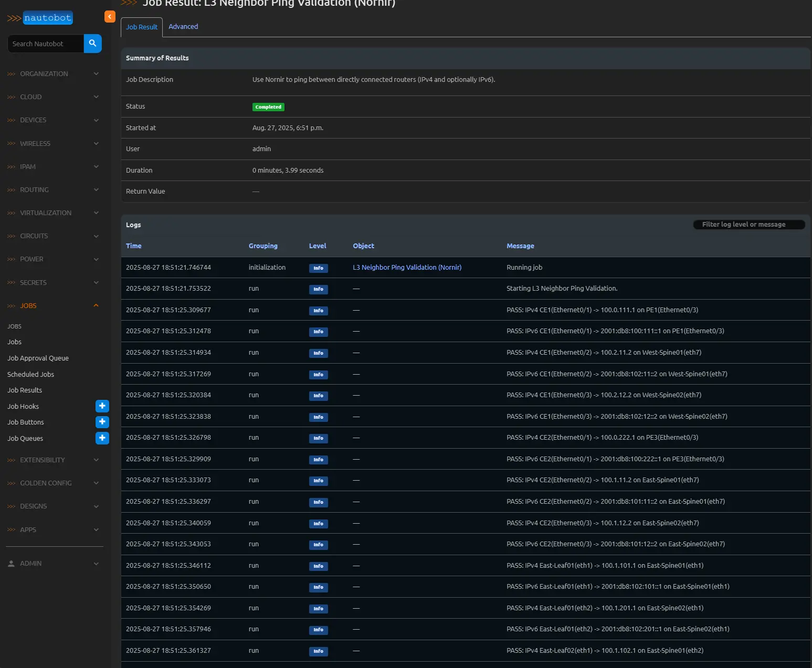Viewport: 812px width, 668px height.
Task: Click the Nautobot logo
Action: coord(40,18)
